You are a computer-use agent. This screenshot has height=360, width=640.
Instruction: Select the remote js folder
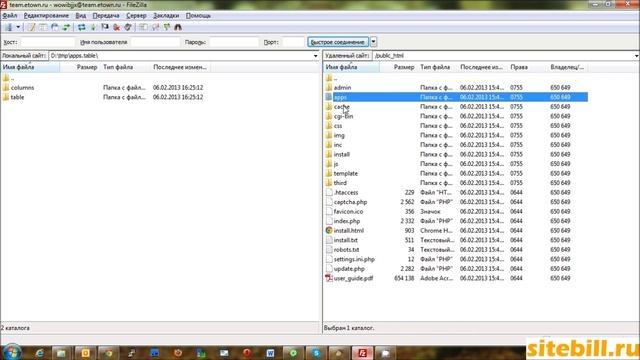(x=336, y=164)
